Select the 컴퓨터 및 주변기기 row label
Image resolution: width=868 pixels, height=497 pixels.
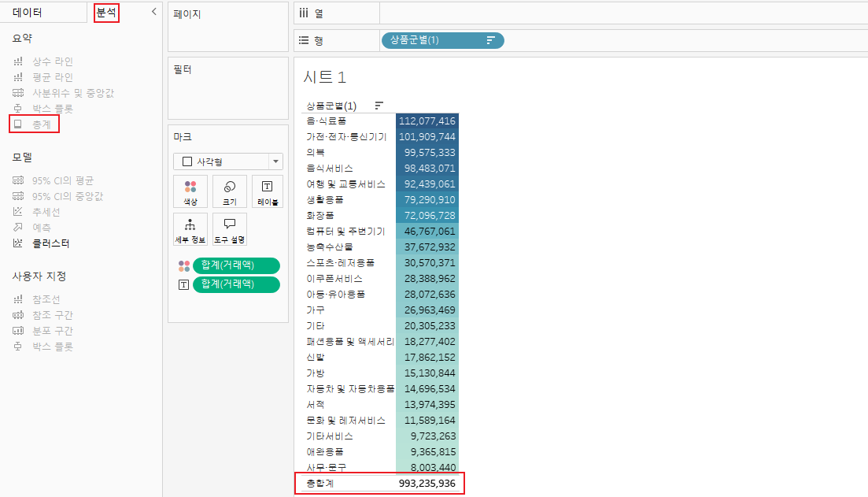click(346, 231)
